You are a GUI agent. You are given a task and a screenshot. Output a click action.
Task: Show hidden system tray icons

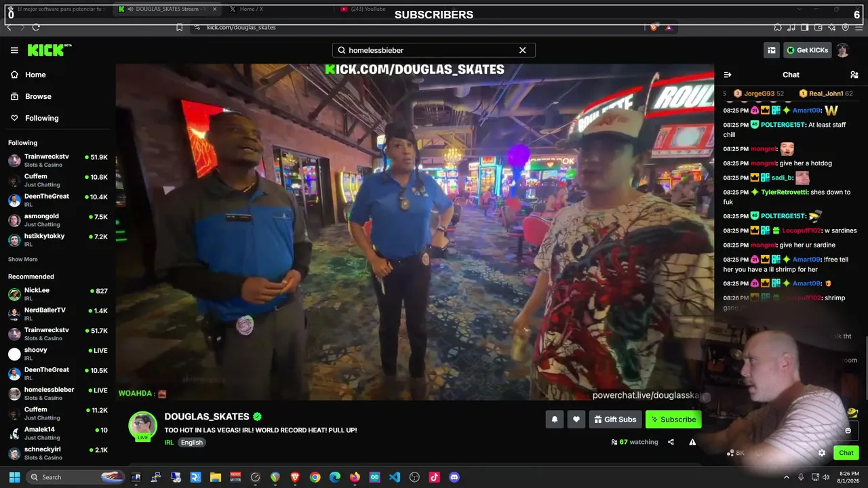point(787,477)
